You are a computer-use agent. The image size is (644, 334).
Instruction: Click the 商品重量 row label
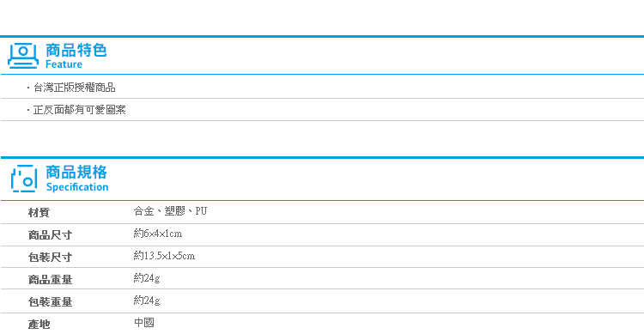50,280
